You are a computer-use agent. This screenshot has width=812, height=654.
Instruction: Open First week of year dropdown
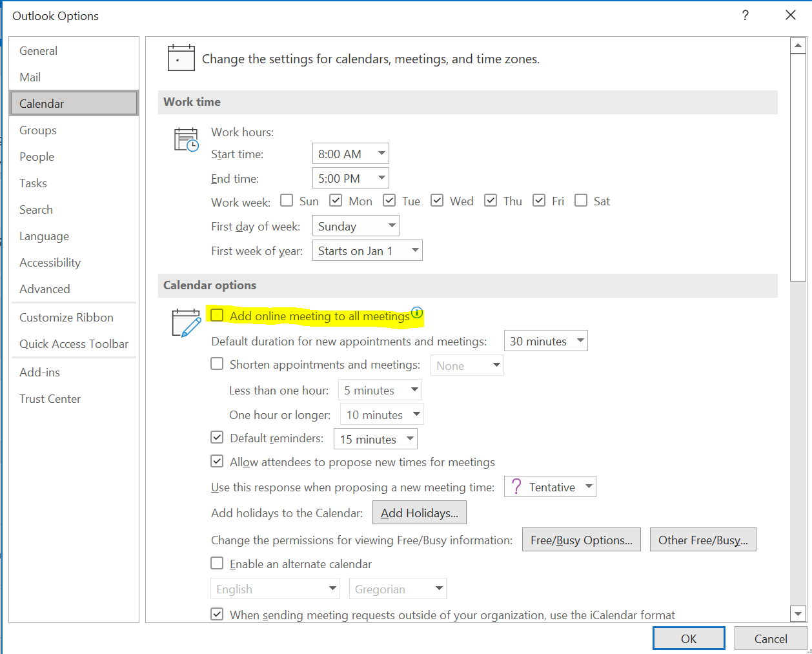tap(367, 250)
